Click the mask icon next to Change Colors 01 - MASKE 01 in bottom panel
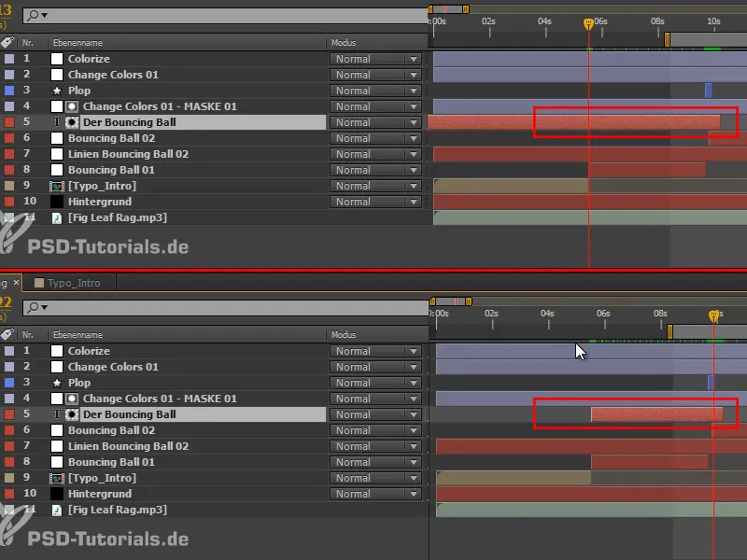The image size is (747, 560). pyautogui.click(x=72, y=399)
